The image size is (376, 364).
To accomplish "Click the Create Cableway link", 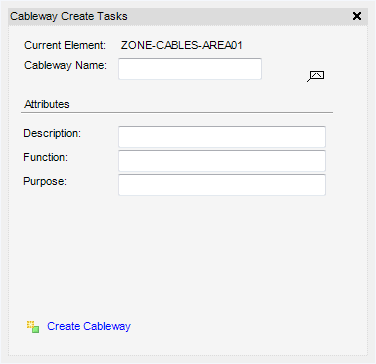I will (89, 326).
